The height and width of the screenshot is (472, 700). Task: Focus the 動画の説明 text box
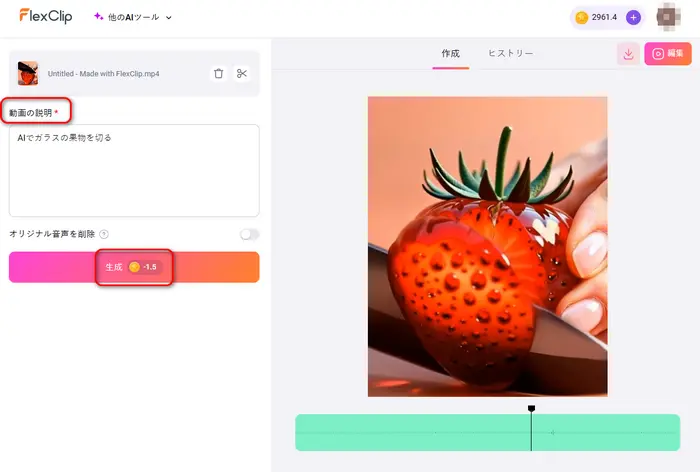pyautogui.click(x=134, y=171)
